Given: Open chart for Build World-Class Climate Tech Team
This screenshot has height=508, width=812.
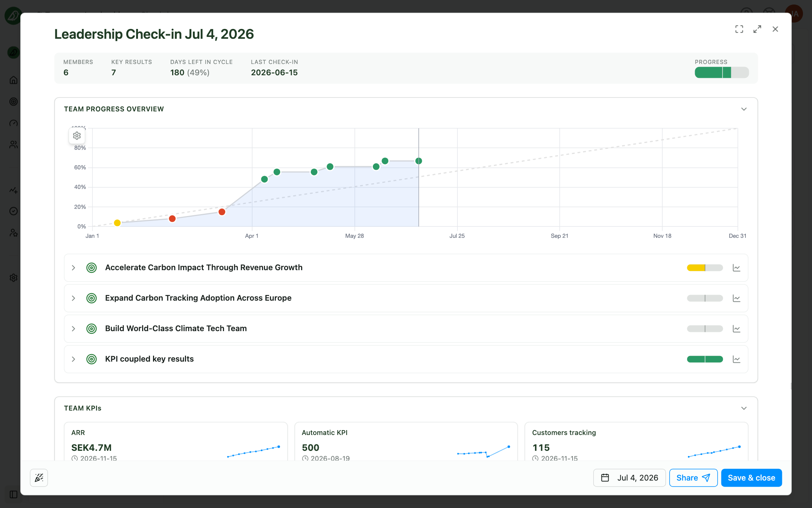Looking at the screenshot, I should (736, 329).
